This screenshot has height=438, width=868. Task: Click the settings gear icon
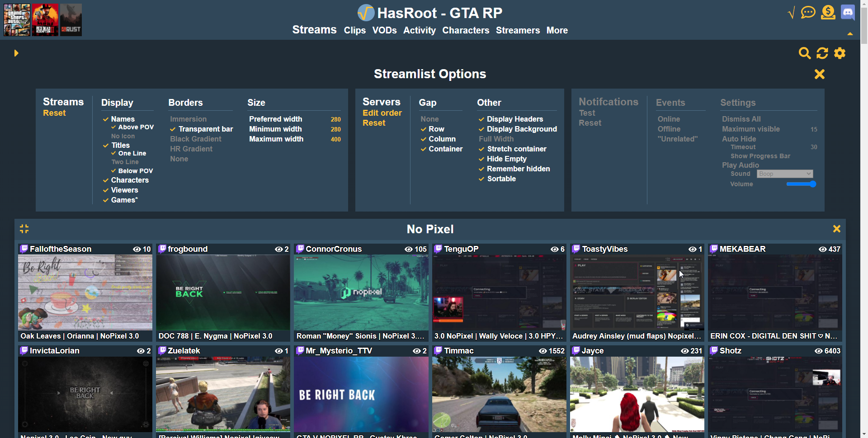[x=840, y=53]
